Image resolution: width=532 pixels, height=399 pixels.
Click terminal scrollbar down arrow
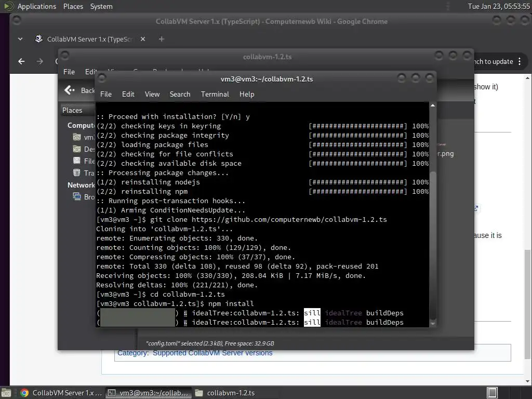tap(433, 324)
